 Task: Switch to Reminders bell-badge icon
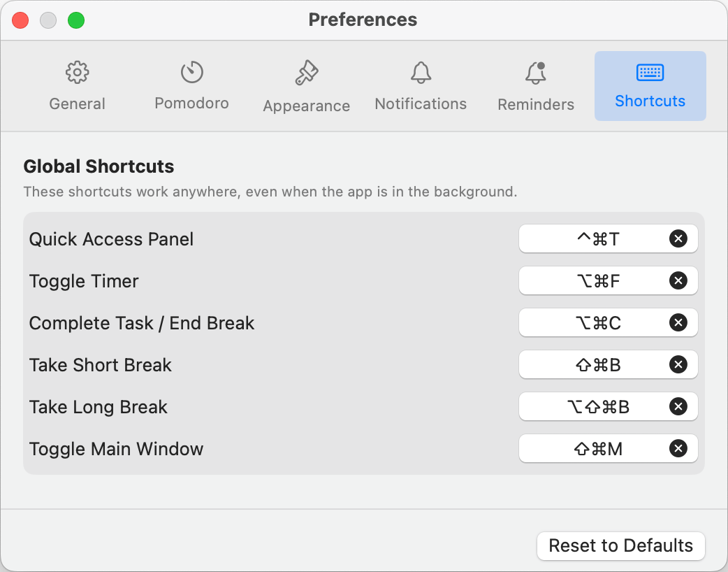point(536,73)
